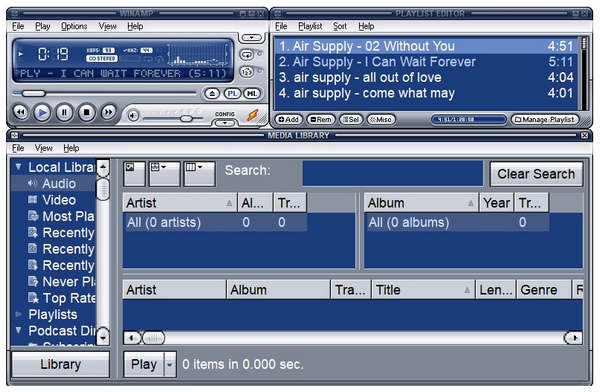Open the Play menu in Winamp
The image size is (600, 392).
point(42,26)
